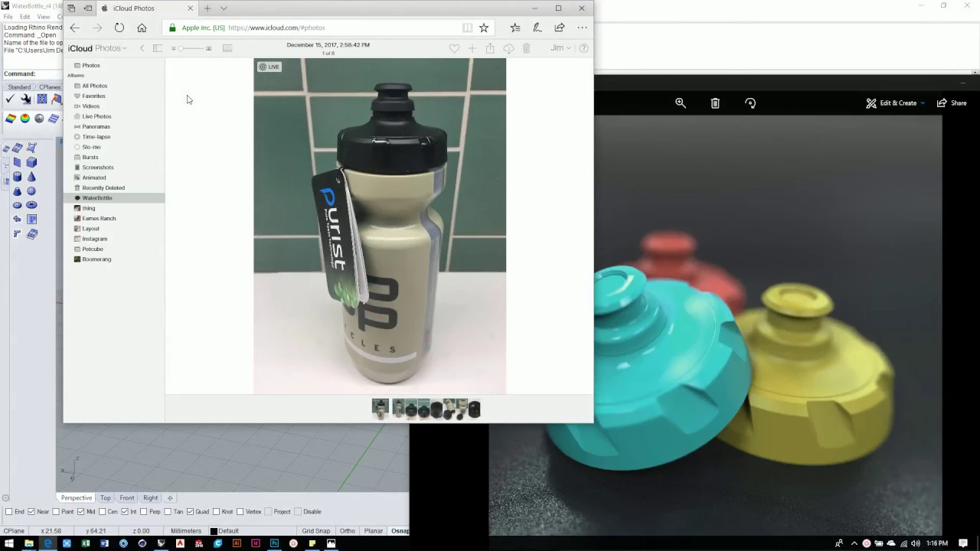Enable the Point osnap checkbox
Screen dimensions: 980x551
pyautogui.click(x=56, y=511)
